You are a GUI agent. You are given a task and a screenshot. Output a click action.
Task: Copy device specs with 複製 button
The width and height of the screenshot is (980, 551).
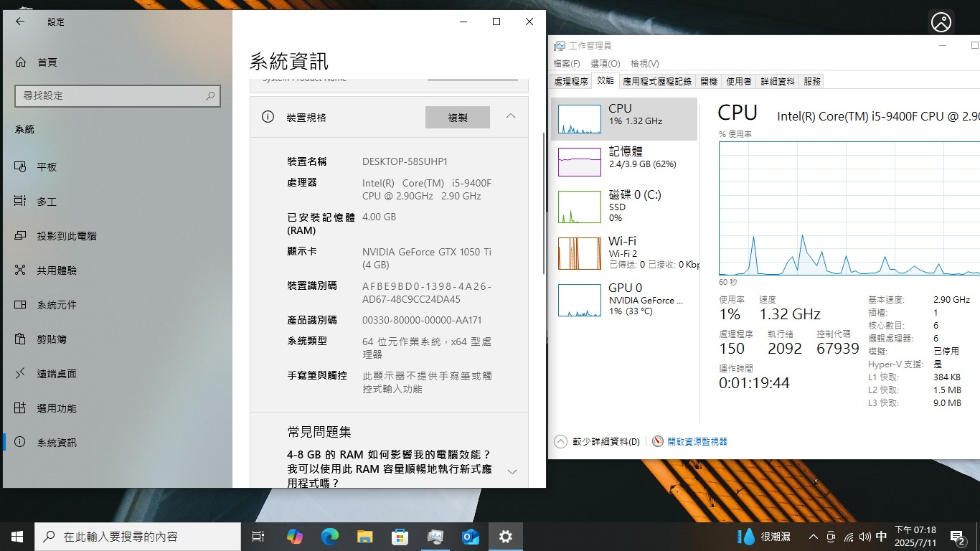458,118
